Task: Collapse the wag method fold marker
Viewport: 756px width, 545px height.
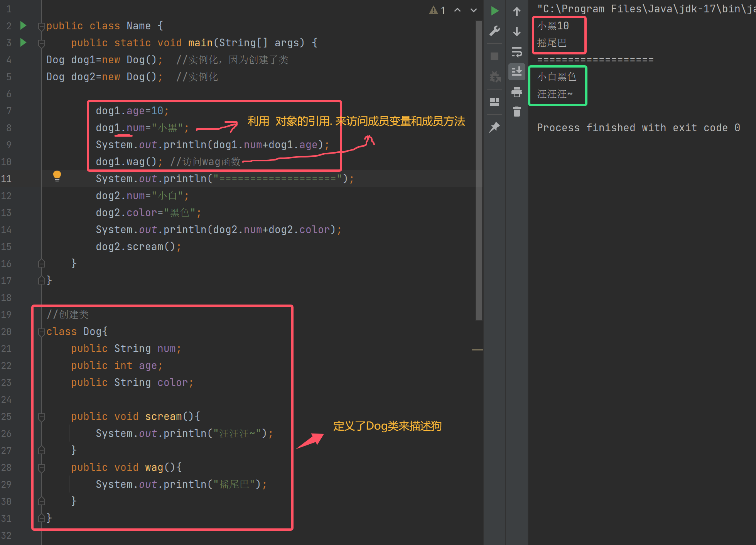Action: click(42, 468)
